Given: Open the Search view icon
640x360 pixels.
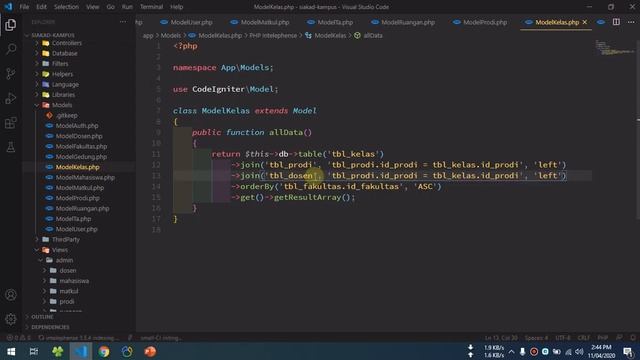Looking at the screenshot, I should (11, 49).
